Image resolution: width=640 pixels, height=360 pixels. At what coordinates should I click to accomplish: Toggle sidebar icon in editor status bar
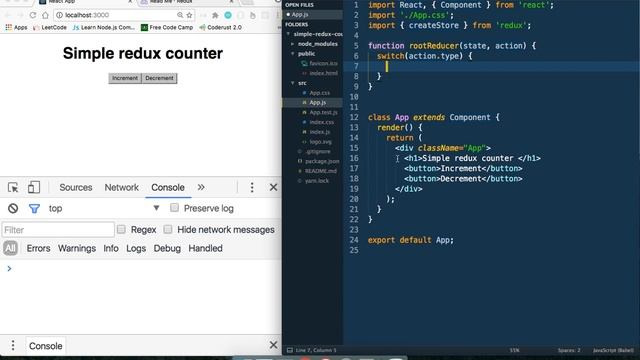289,350
